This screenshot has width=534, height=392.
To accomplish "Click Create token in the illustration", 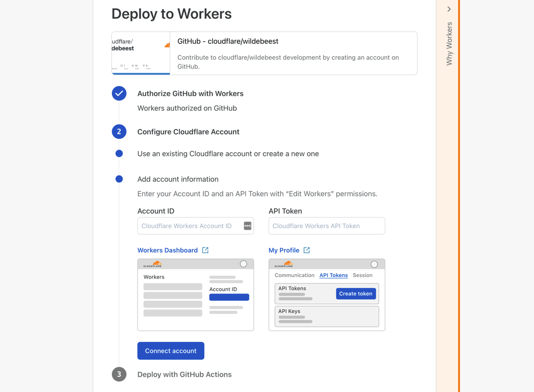I will click(x=356, y=293).
